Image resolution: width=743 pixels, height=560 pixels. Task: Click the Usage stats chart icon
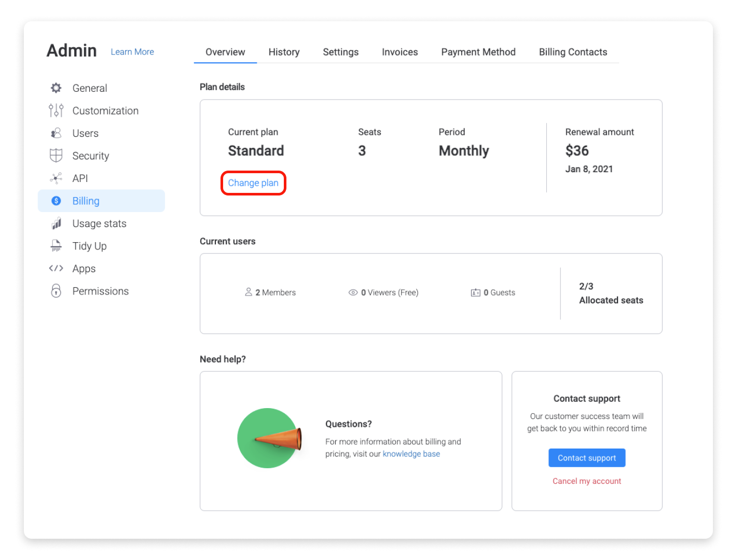pyautogui.click(x=56, y=223)
